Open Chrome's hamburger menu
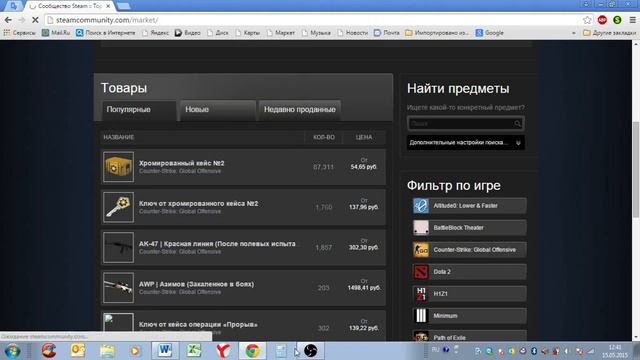 click(x=632, y=20)
